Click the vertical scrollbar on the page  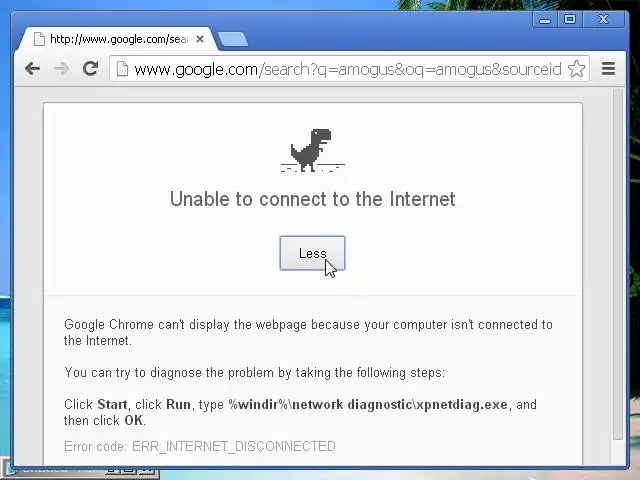coord(618,264)
